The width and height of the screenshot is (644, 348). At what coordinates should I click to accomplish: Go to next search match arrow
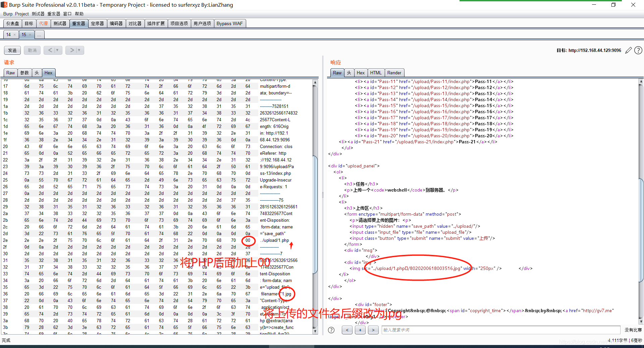point(373,330)
